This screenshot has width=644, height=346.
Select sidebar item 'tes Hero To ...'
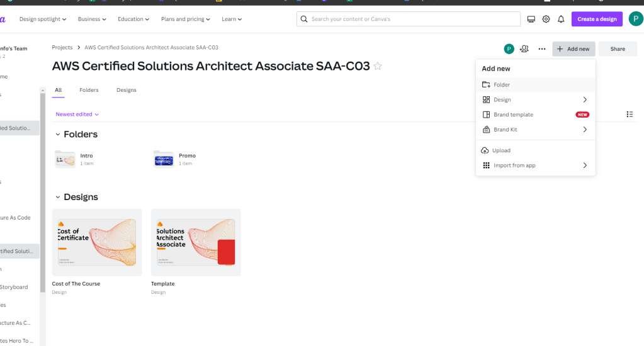tap(17, 341)
